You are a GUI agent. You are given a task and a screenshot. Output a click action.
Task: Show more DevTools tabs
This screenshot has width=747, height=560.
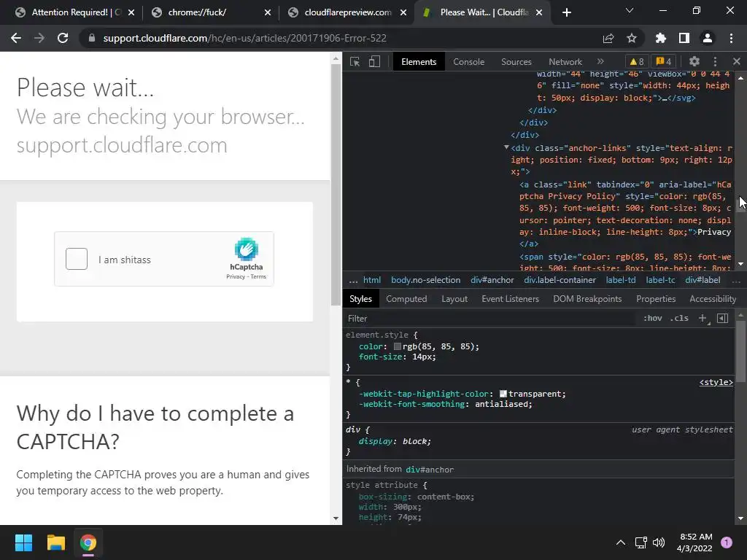point(600,61)
